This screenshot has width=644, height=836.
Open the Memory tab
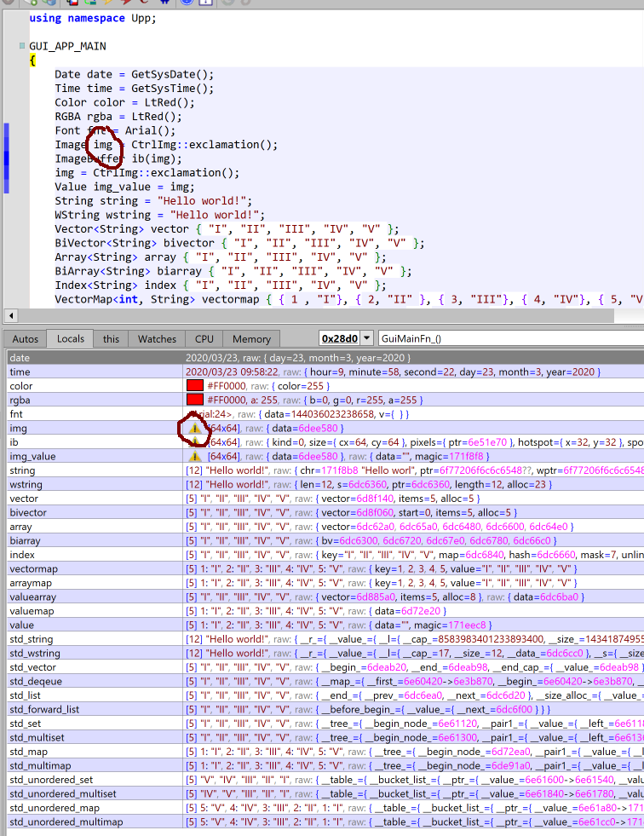pyautogui.click(x=251, y=338)
